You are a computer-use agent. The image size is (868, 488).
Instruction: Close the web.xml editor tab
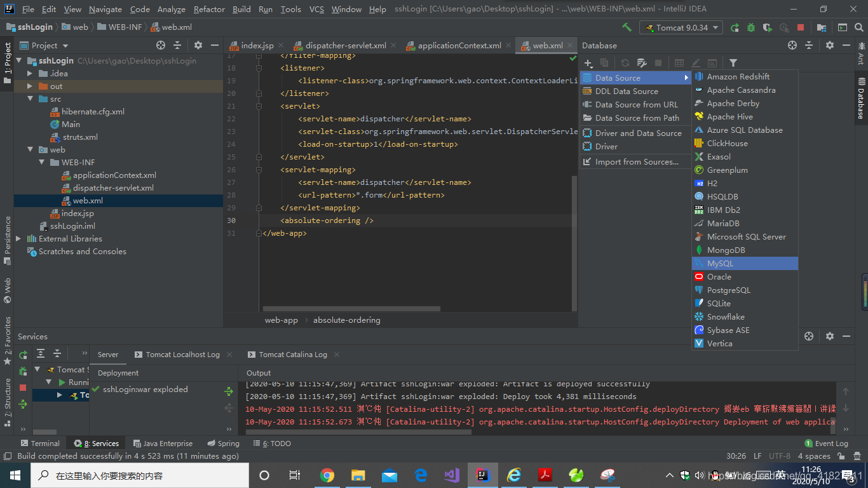569,46
